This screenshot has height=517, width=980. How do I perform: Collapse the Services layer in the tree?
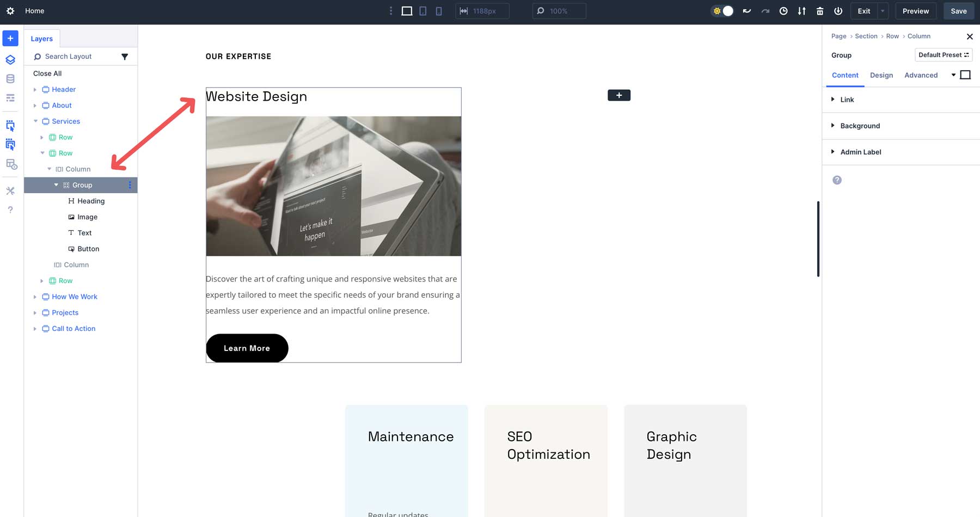tap(35, 121)
